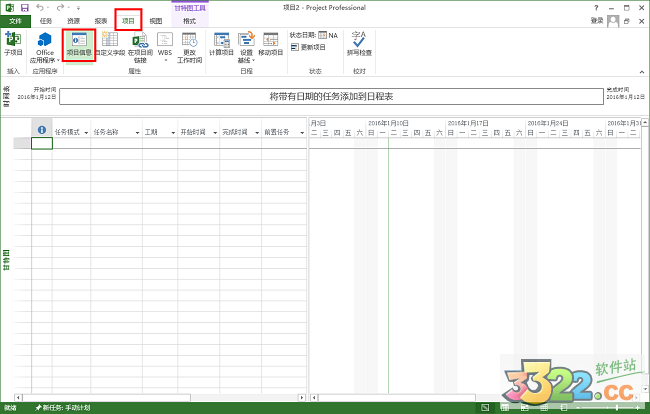Click the 任务模式 column header
This screenshot has width=650, height=414.
[67, 132]
